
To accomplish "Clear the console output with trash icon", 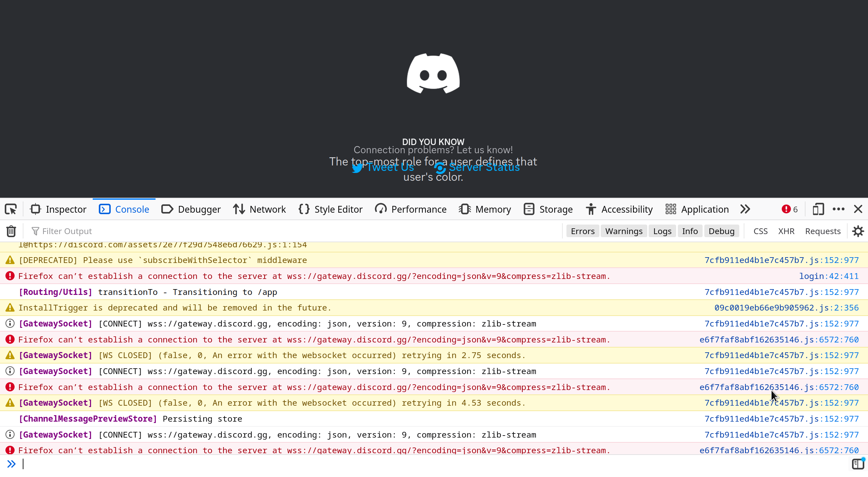I will point(11,231).
